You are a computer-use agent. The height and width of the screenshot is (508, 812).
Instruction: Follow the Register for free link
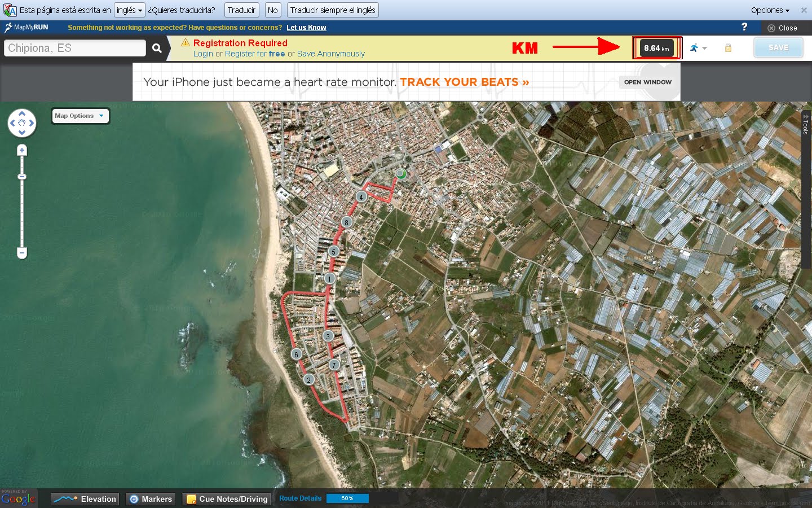click(x=255, y=54)
